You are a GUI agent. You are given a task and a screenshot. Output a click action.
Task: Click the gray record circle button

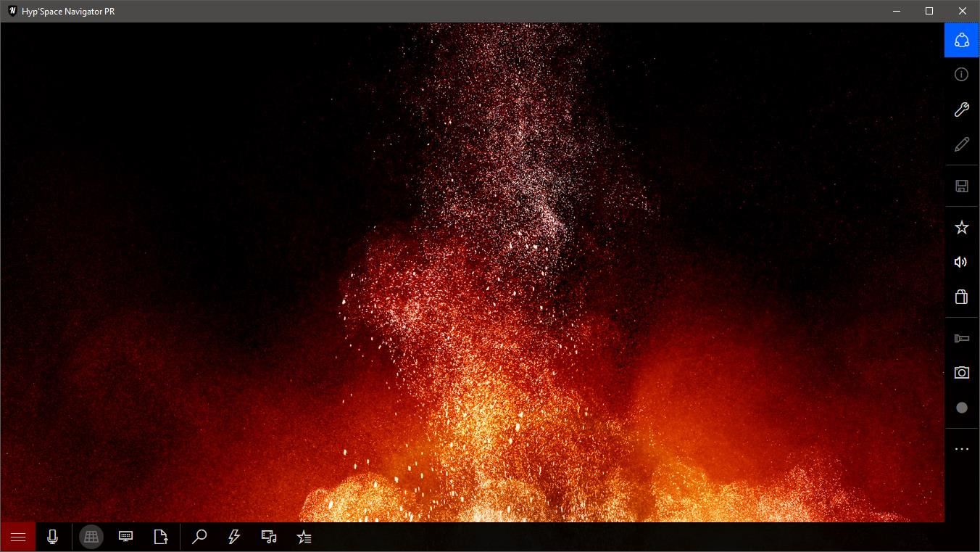coord(962,408)
